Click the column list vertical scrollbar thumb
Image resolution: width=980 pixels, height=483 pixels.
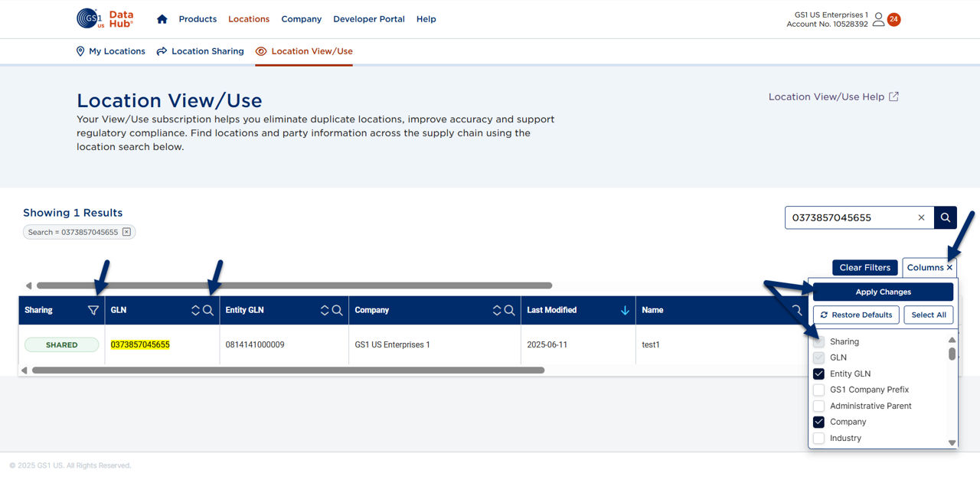click(952, 354)
